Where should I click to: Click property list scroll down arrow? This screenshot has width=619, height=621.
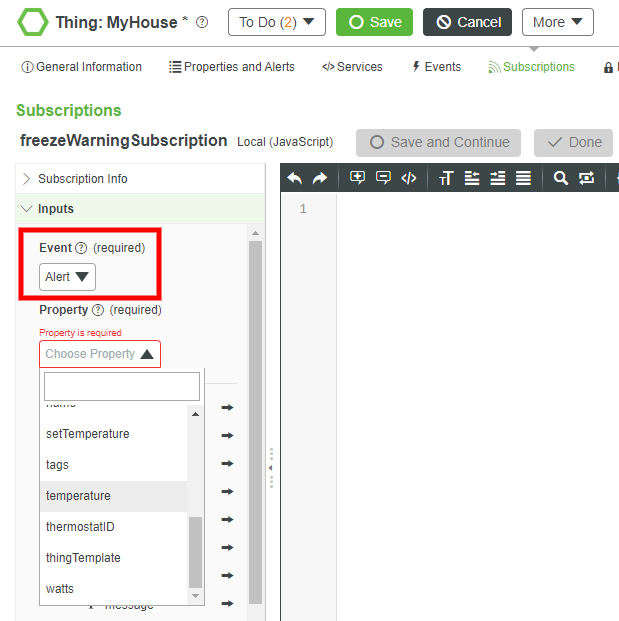(x=195, y=596)
